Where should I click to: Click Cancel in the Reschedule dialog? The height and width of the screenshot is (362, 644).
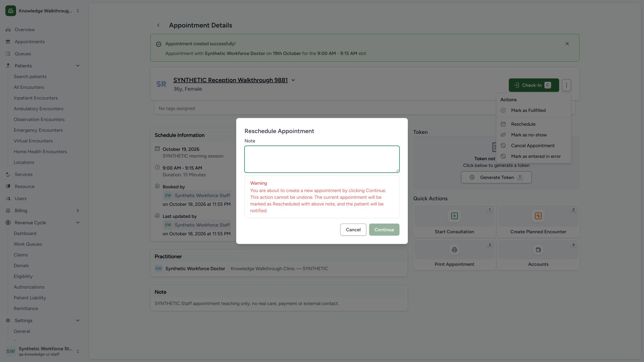pyautogui.click(x=353, y=230)
